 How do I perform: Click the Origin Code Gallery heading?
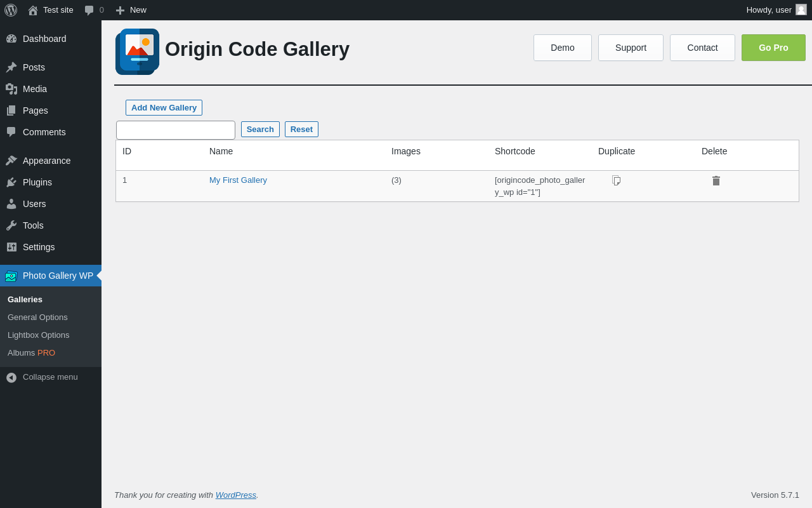[257, 50]
